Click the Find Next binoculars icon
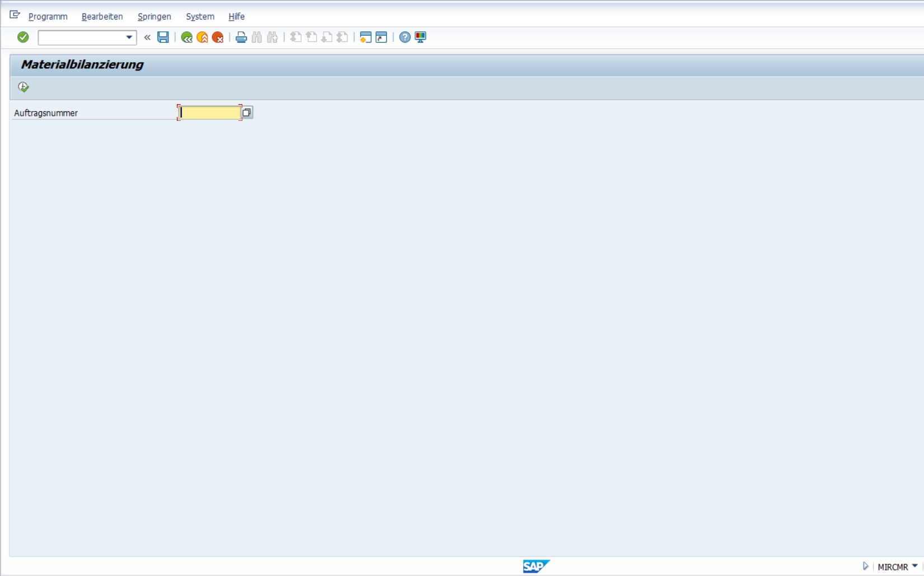The image size is (924, 576). 273,38
